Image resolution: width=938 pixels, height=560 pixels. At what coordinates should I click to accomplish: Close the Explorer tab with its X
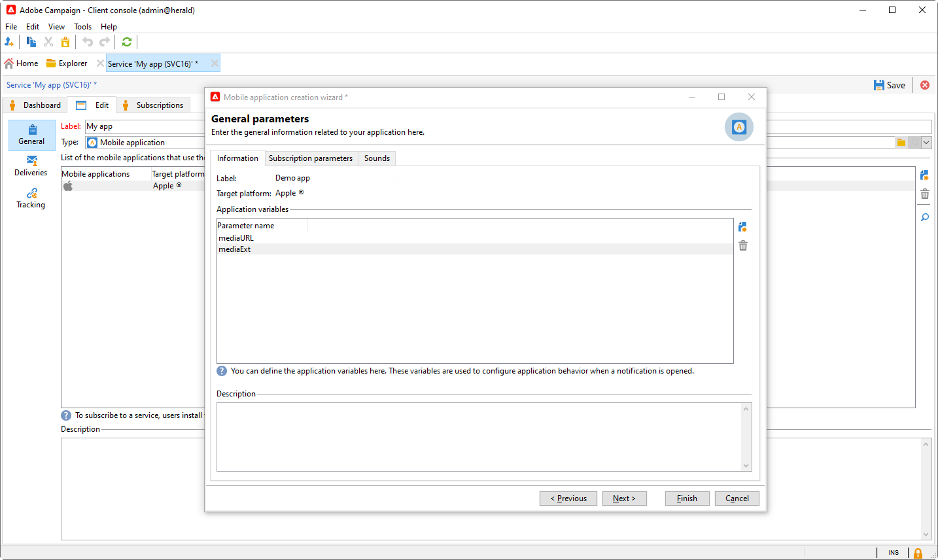pos(100,63)
